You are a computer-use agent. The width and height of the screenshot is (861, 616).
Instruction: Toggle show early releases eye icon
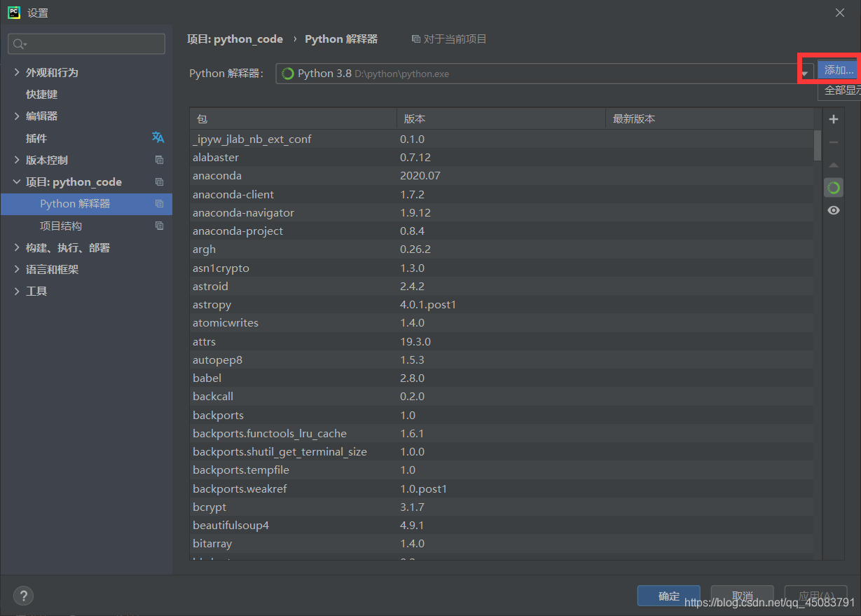[833, 210]
